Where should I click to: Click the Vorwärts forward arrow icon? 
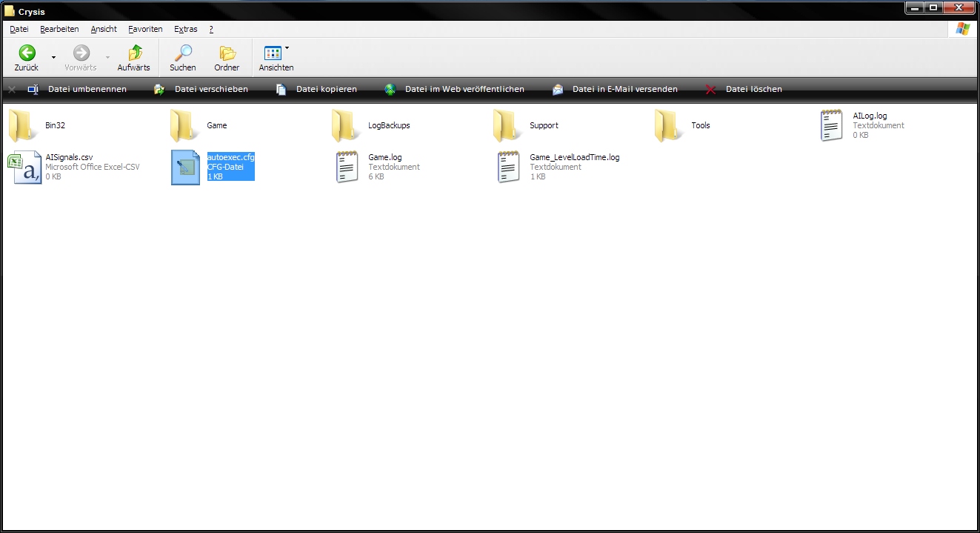(x=81, y=53)
